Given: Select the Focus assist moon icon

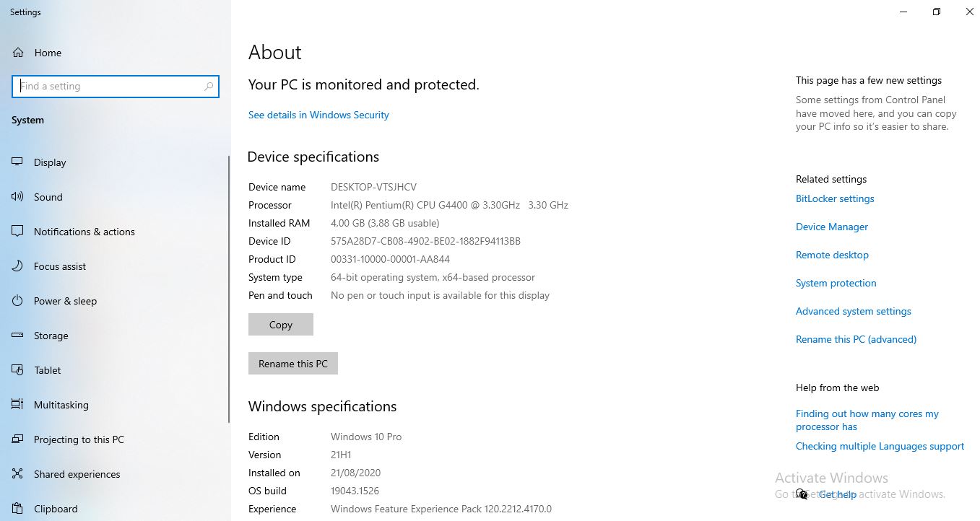Looking at the screenshot, I should 18,266.
